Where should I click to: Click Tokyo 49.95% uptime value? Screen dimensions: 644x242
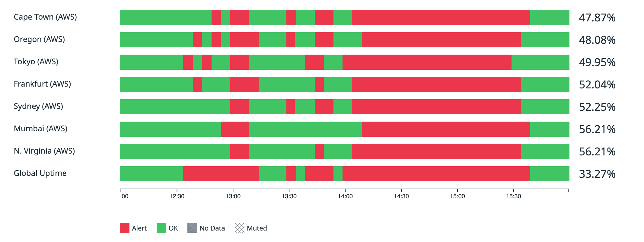click(597, 62)
